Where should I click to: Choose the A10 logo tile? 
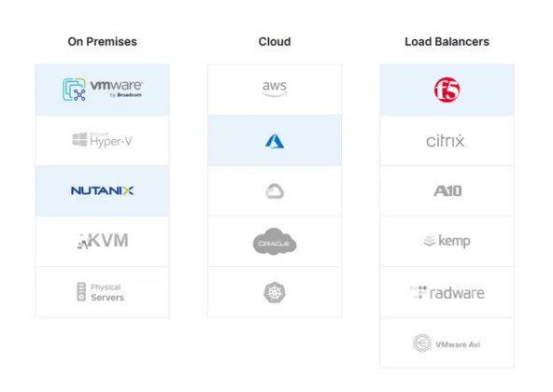447,190
